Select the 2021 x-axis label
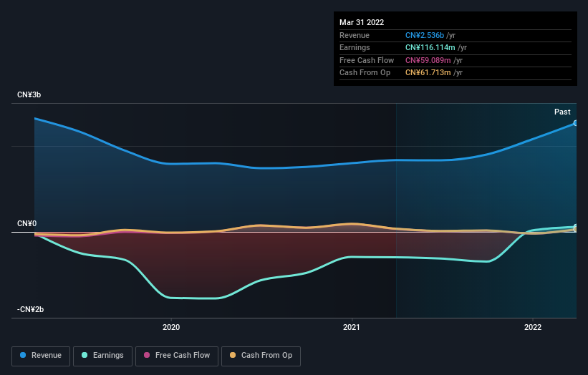Screen dimensions: 588x375 [352, 327]
